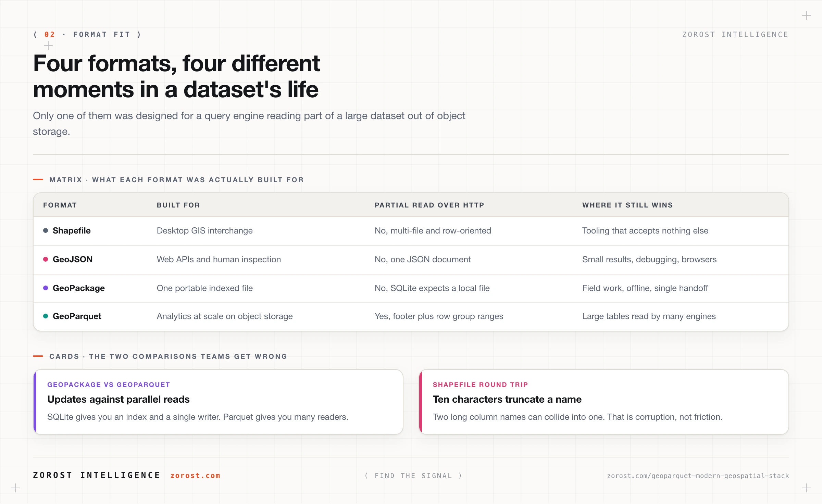
Task: Click the plus crosshair in the bottom-left corner
Action: [15, 488]
